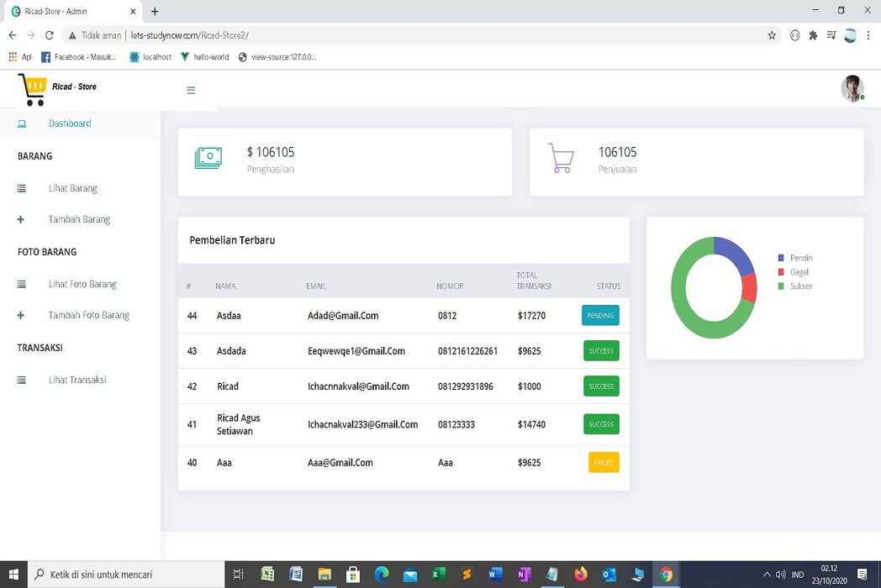Open Lihat Barang menu item
The height and width of the screenshot is (588, 881).
point(73,188)
